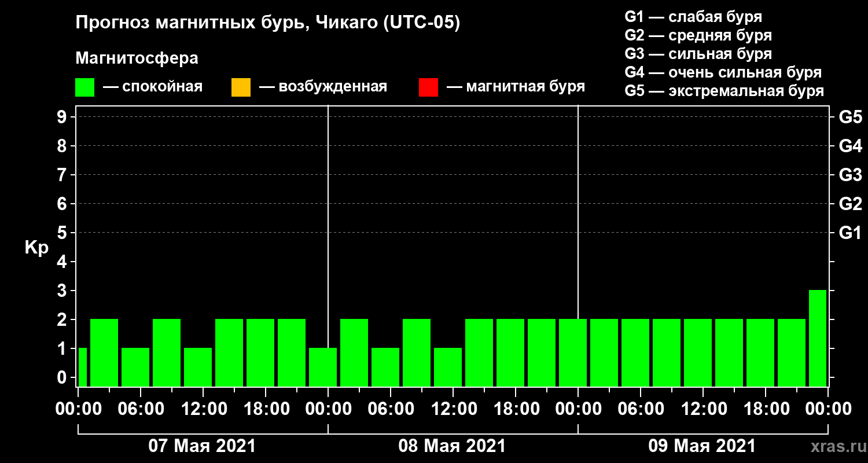Click the 'G3 — сильная буря' legend line

pyautogui.click(x=698, y=54)
